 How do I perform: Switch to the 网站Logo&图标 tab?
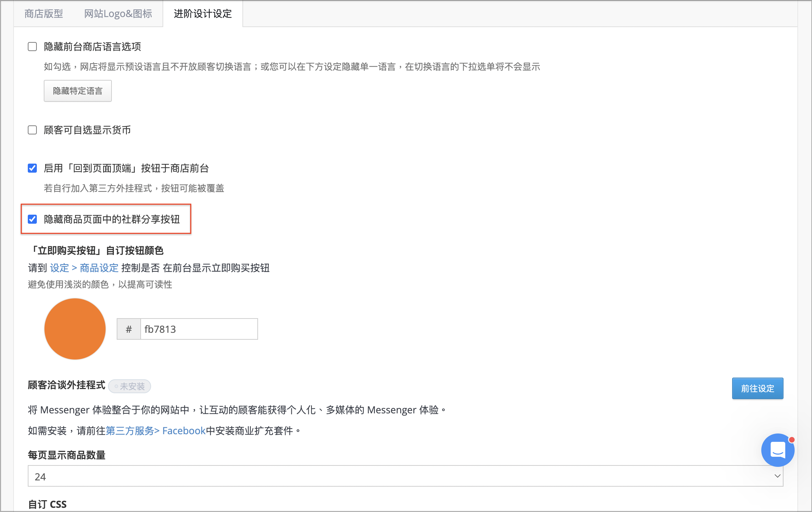tap(118, 14)
